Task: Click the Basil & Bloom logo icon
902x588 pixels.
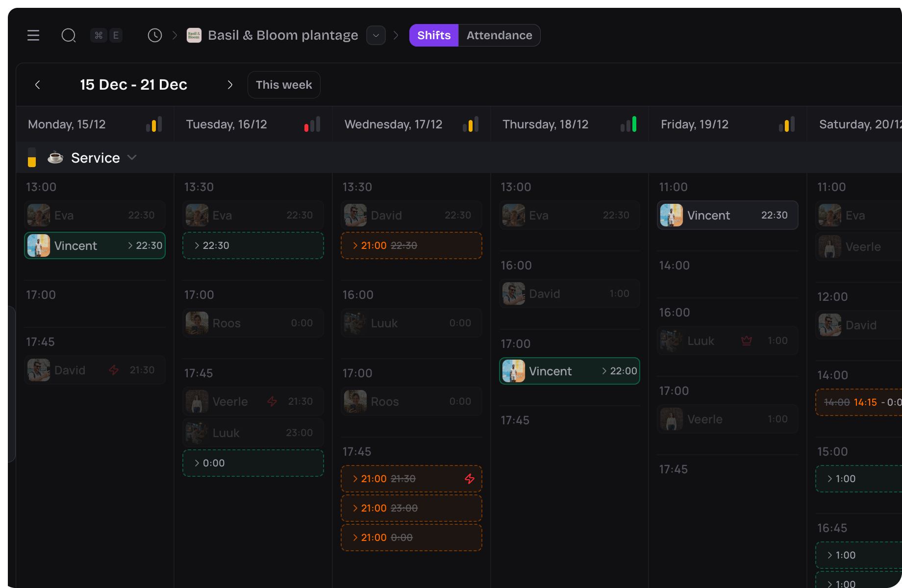Action: [x=194, y=35]
